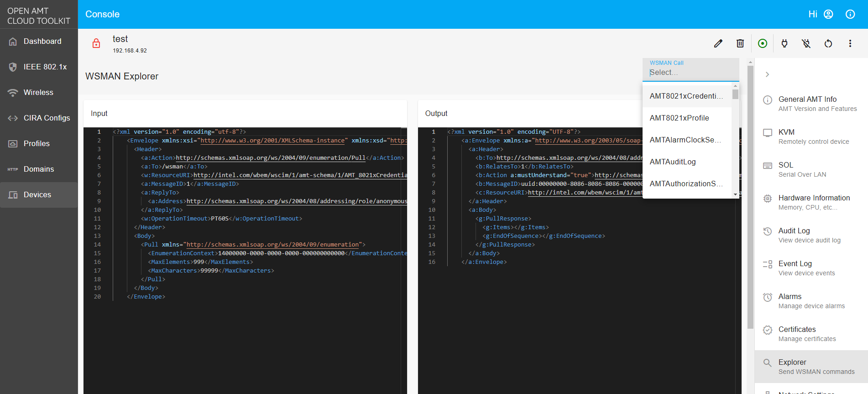Click the test device name
This screenshot has width=868, height=394.
point(120,39)
